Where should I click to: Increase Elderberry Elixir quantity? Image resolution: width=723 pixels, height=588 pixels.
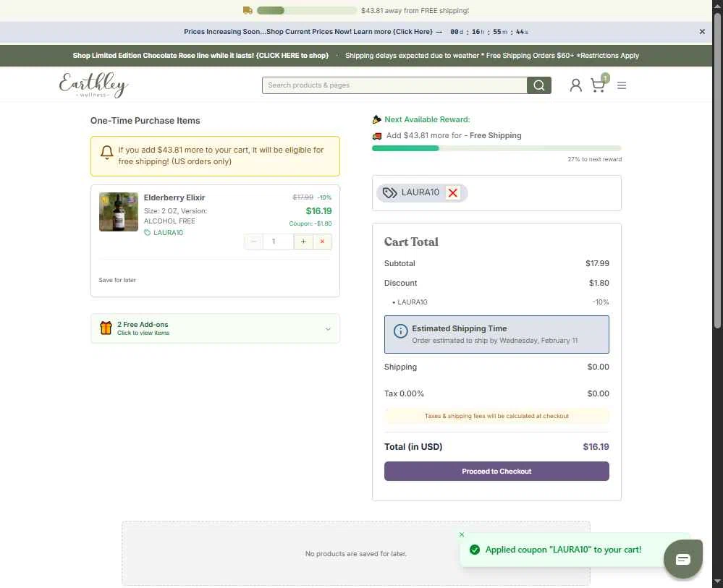(303, 242)
